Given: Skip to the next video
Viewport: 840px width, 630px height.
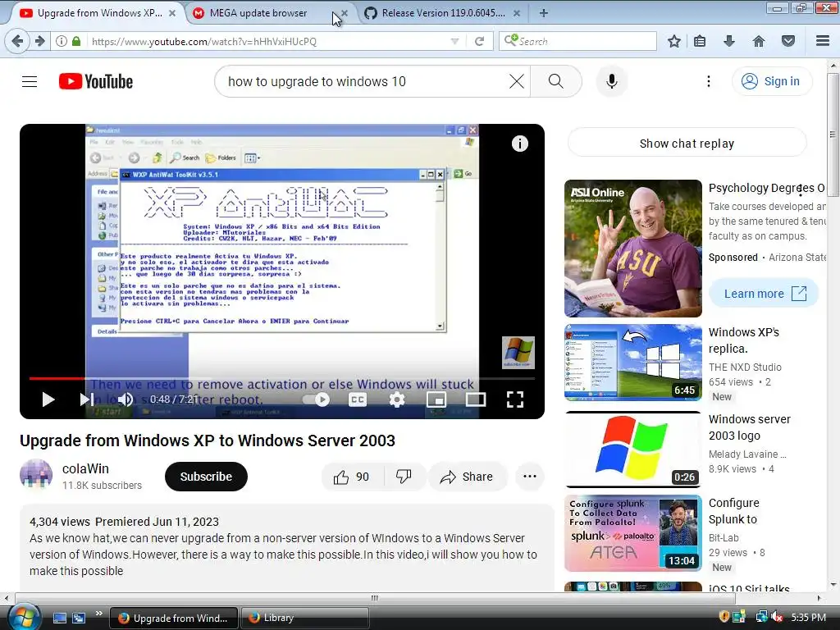Looking at the screenshot, I should click(86, 399).
